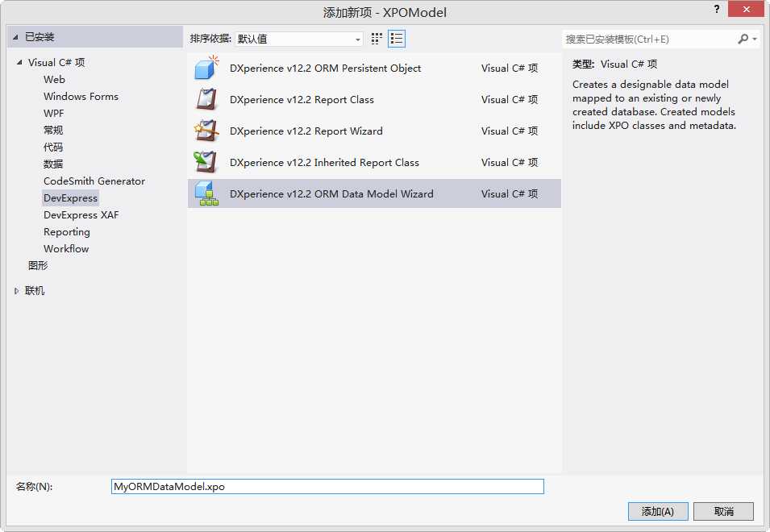This screenshot has width=770, height=532.
Task: Click the 添加(A) button
Action: pos(658,511)
